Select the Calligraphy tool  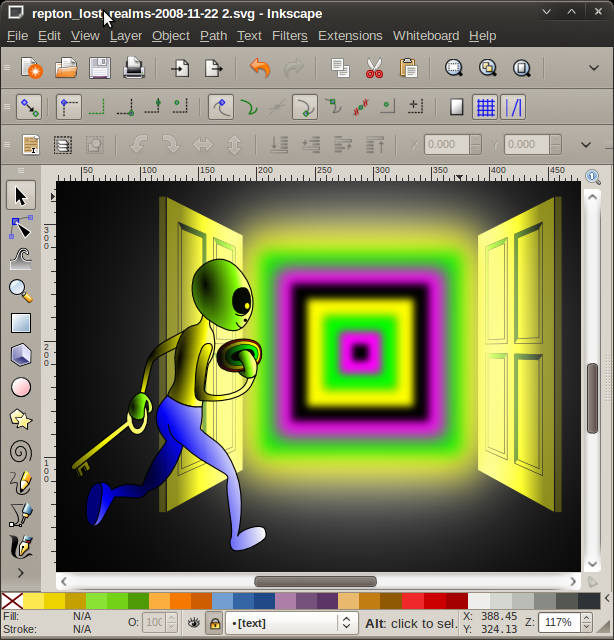click(21, 547)
